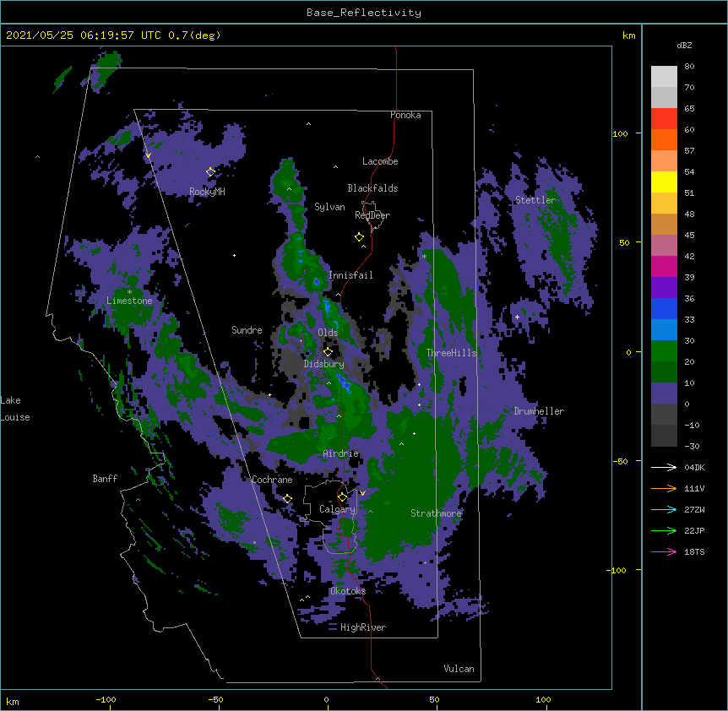
Task: Select the blue 33-36 dBZ swatch
Action: (x=664, y=308)
